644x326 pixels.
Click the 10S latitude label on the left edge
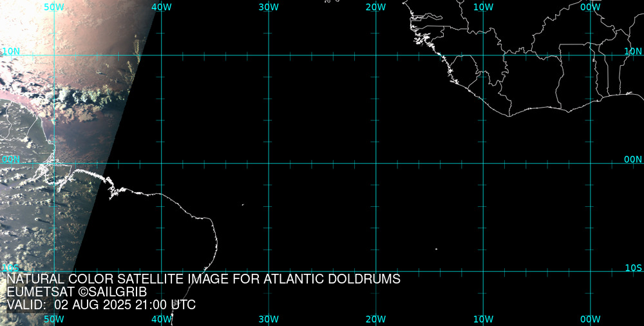click(x=10, y=268)
